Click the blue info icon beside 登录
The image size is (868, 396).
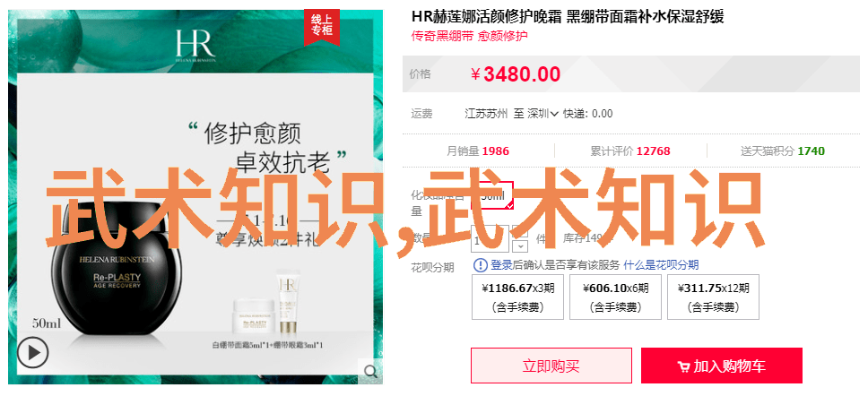480,265
